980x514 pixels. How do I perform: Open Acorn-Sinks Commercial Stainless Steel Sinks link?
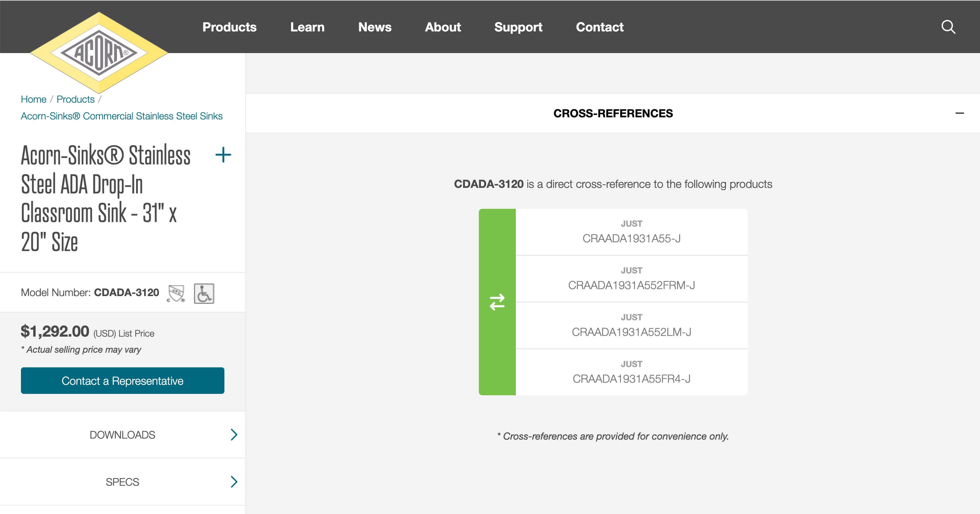tap(121, 116)
